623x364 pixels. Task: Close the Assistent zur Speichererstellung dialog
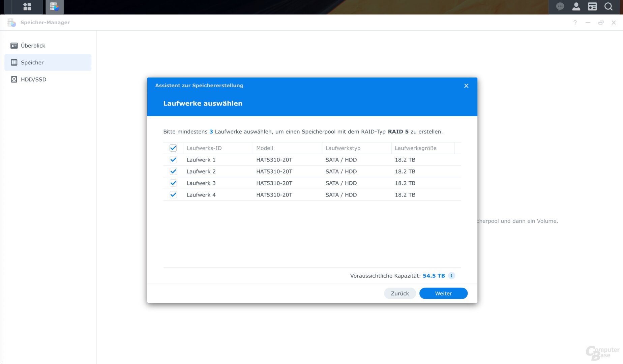[466, 86]
